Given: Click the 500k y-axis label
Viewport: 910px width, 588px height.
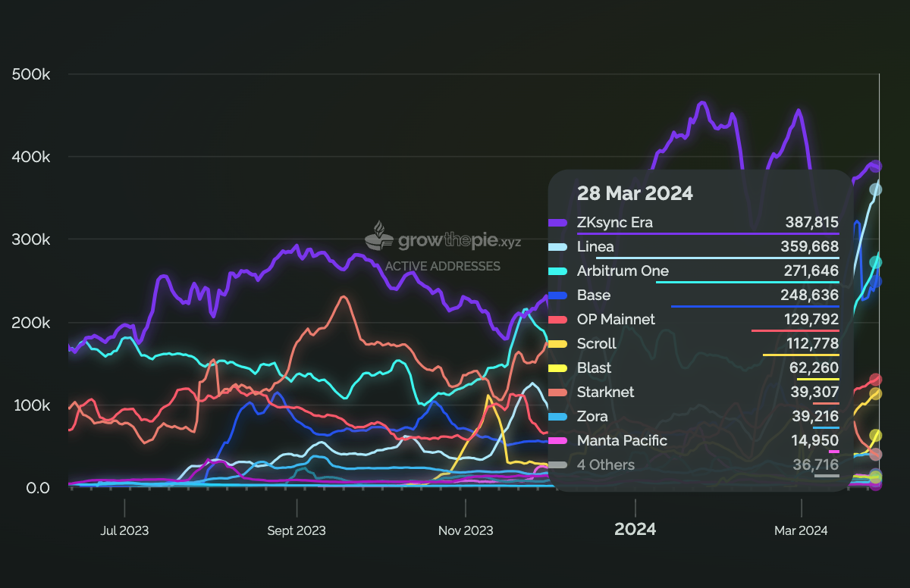Looking at the screenshot, I should pos(31,74).
